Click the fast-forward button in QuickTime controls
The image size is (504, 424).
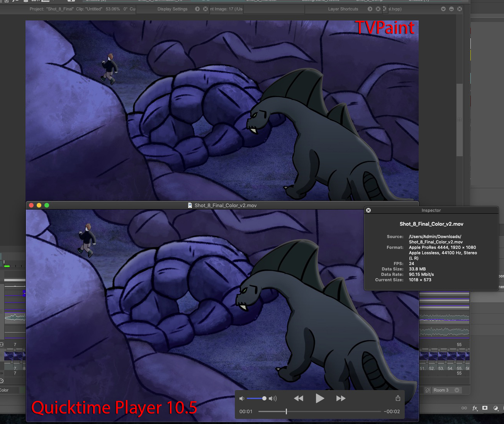click(341, 398)
